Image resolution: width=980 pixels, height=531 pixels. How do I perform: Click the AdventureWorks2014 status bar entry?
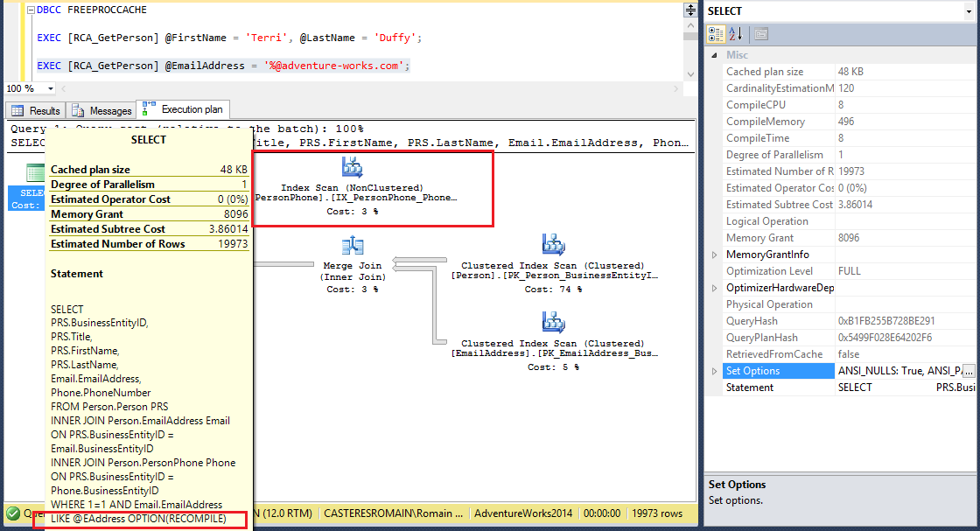point(523,514)
